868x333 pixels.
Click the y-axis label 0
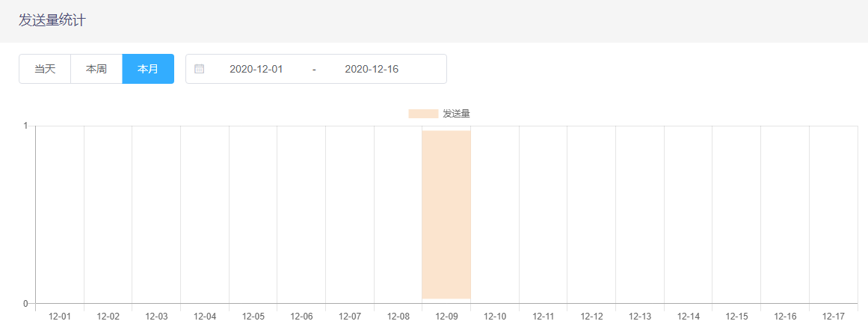(x=25, y=304)
